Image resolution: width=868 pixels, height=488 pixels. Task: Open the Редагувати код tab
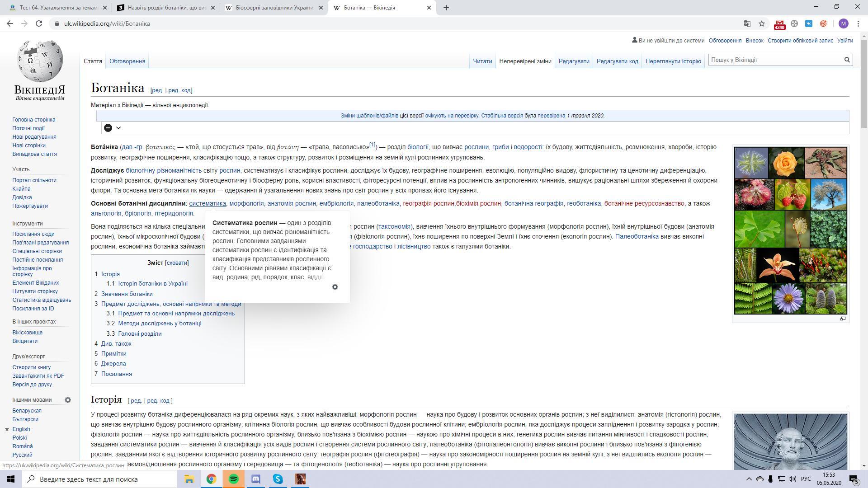click(x=617, y=61)
